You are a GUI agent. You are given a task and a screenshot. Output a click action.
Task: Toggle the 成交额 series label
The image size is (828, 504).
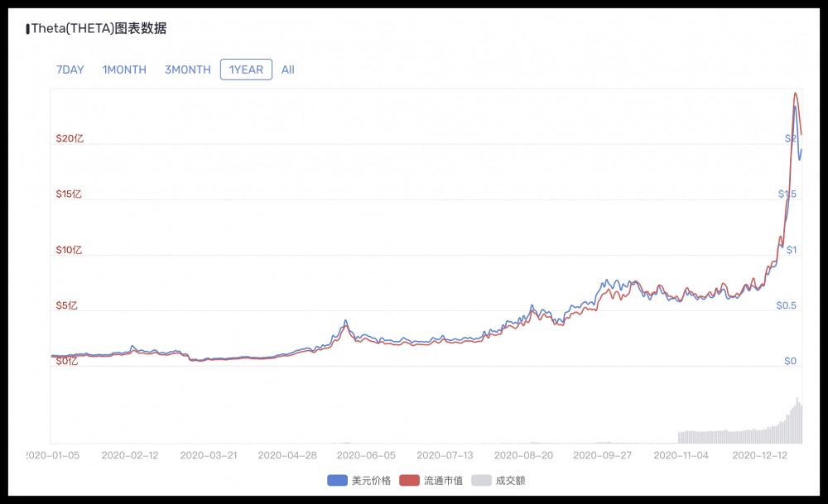coord(510,480)
